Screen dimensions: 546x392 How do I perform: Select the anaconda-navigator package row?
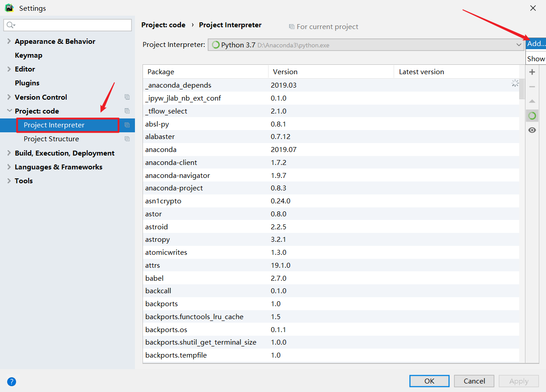click(x=331, y=175)
